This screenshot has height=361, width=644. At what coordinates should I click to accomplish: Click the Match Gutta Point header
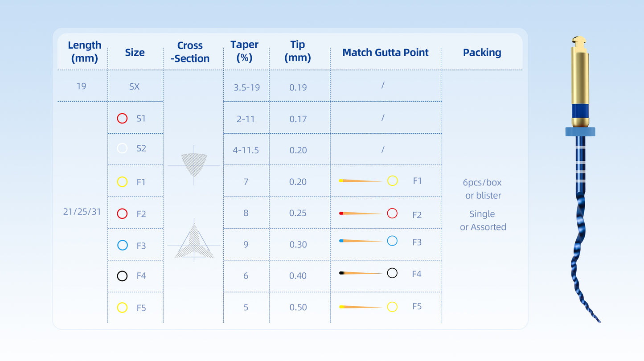(x=386, y=52)
